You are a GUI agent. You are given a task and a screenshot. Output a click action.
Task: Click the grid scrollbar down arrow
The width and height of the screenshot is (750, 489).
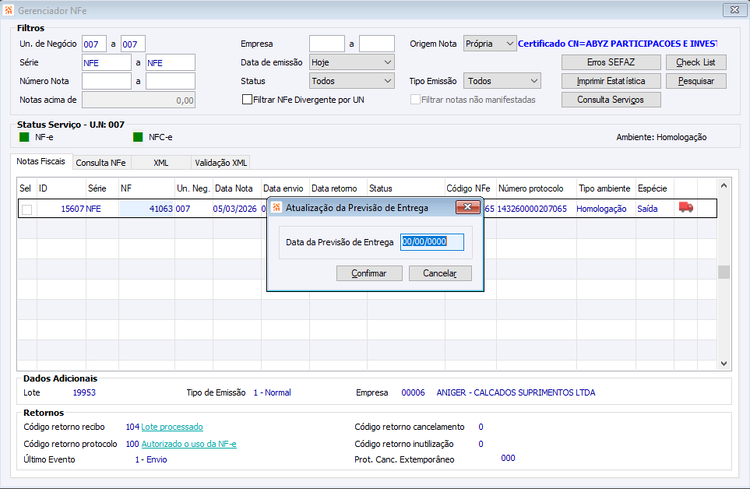724,364
